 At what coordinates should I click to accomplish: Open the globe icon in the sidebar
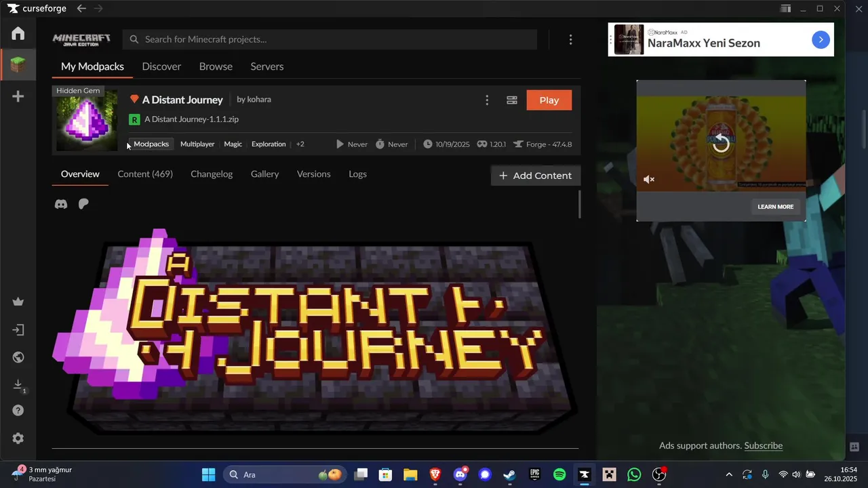click(18, 357)
